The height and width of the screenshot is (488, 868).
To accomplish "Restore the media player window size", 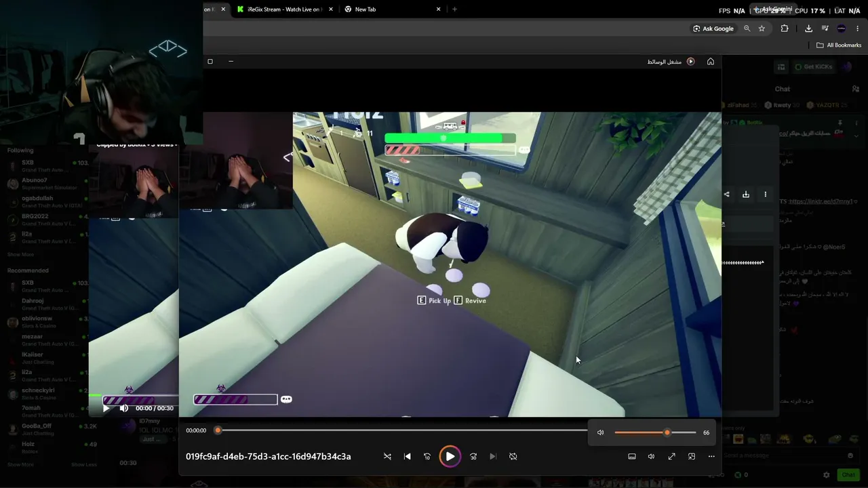I will tap(210, 62).
